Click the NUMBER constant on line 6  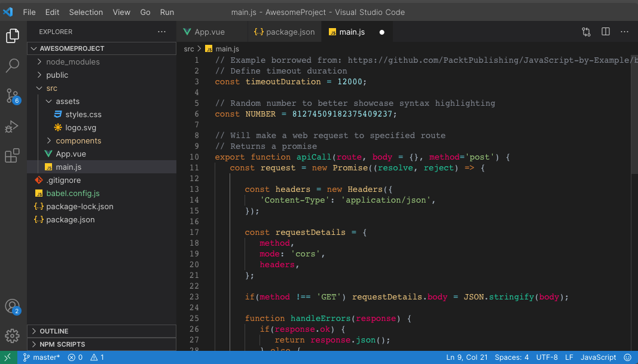(x=261, y=114)
